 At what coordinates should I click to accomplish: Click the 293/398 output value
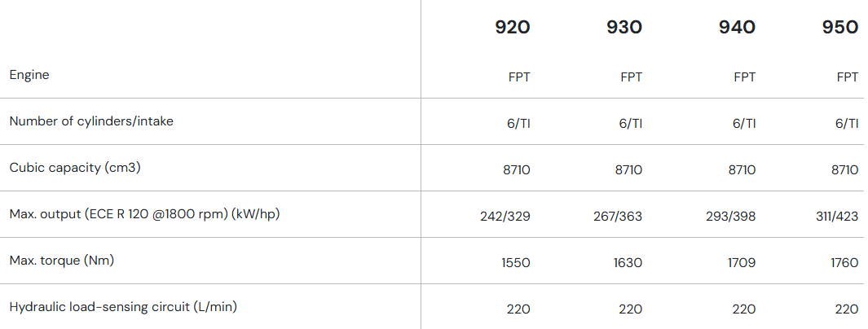[x=730, y=217]
